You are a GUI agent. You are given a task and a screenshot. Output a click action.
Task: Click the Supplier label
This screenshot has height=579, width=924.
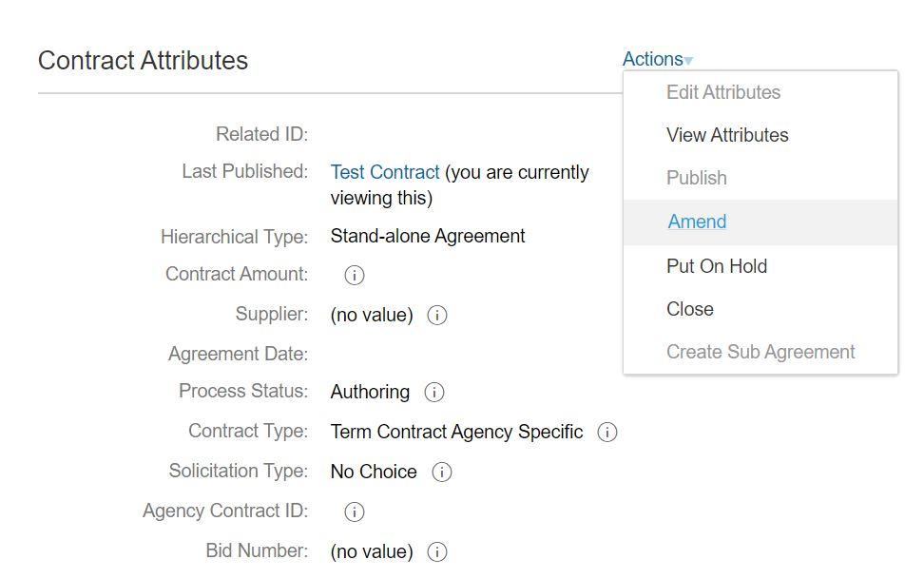click(x=272, y=314)
